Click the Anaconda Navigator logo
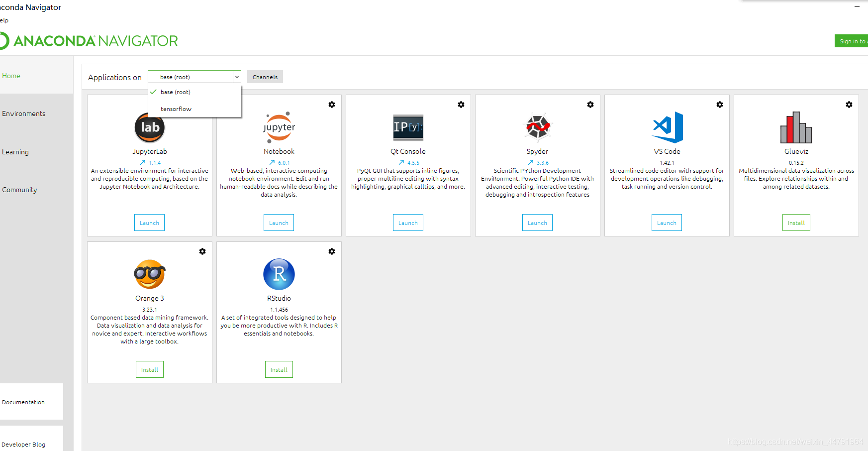Image resolution: width=868 pixels, height=451 pixels. click(89, 41)
